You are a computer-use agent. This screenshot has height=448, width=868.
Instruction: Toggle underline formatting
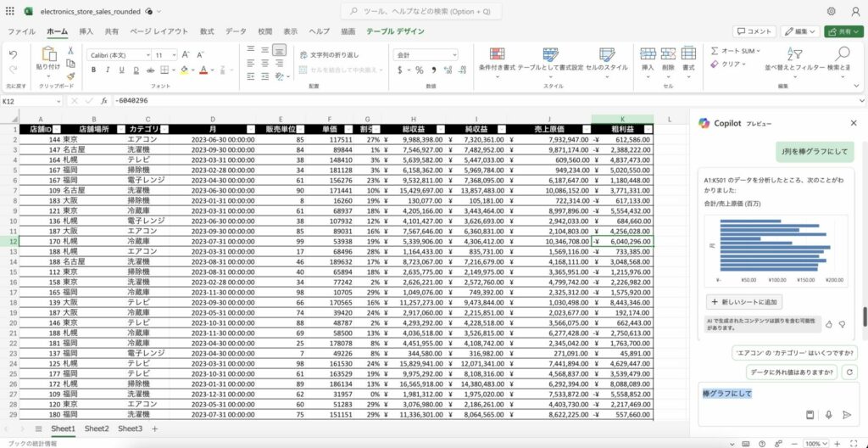[x=121, y=70]
